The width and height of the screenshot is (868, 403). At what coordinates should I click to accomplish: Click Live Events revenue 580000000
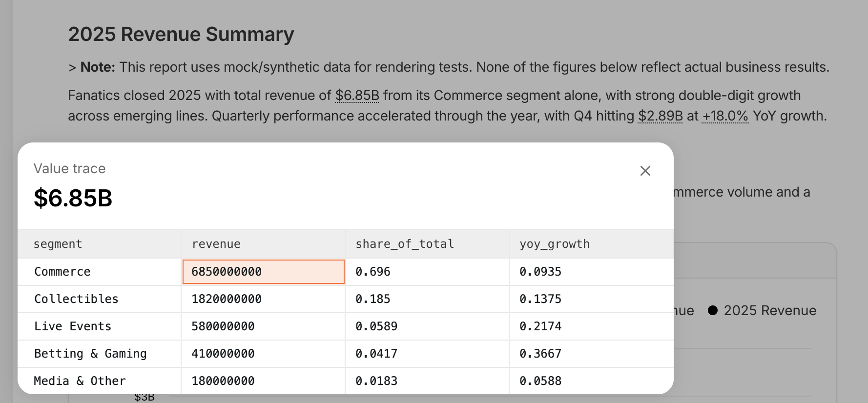point(263,326)
